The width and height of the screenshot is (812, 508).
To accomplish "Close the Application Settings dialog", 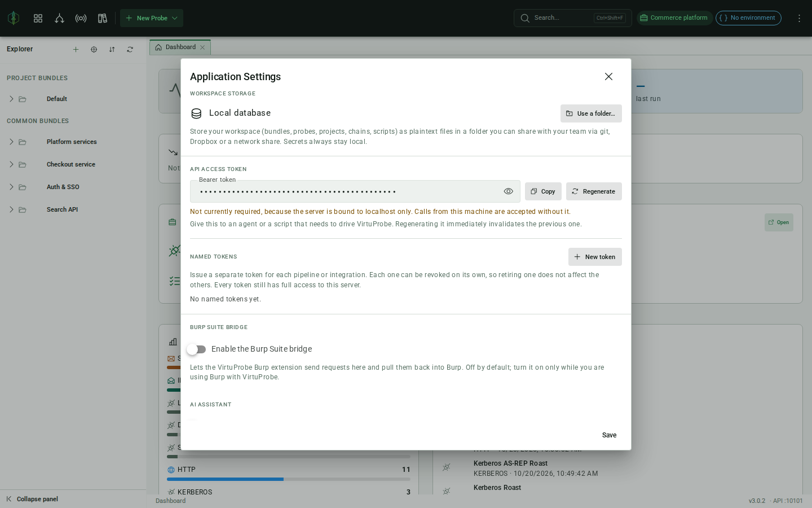I will tap(608, 76).
